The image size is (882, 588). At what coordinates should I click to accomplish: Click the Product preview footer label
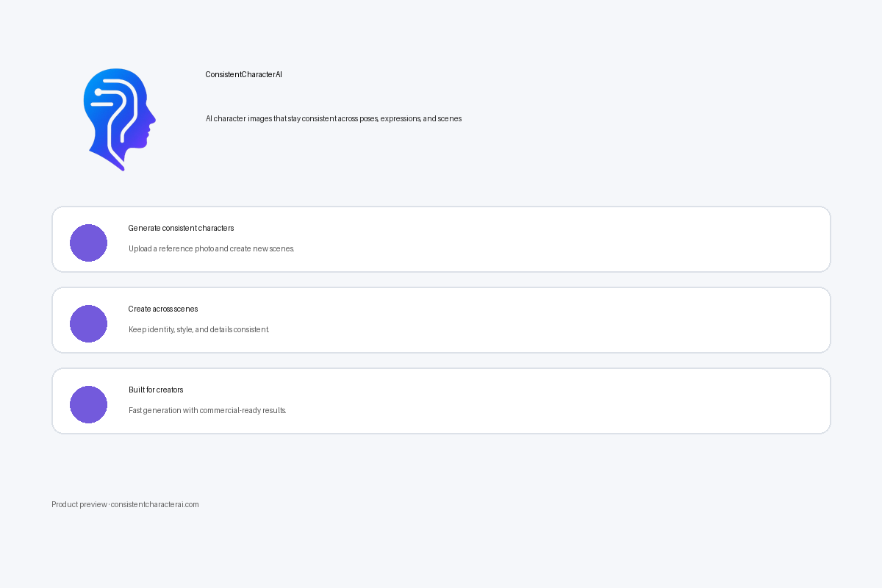coord(79,504)
